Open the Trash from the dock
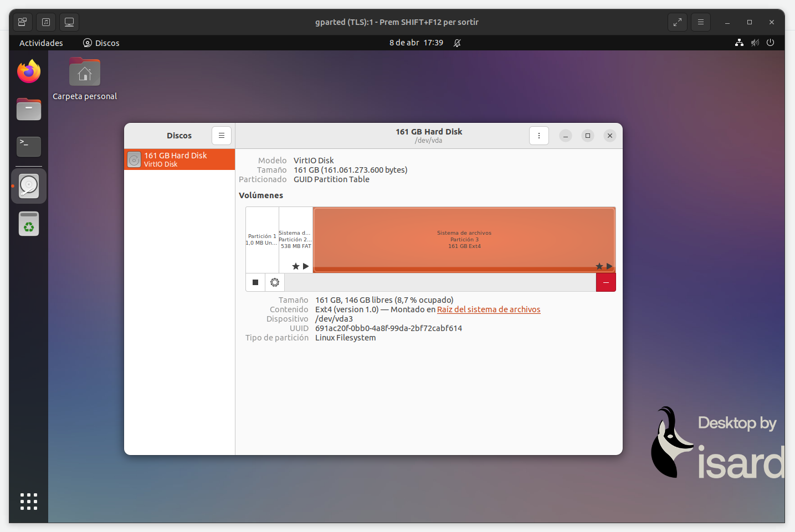795x532 pixels. point(29,224)
